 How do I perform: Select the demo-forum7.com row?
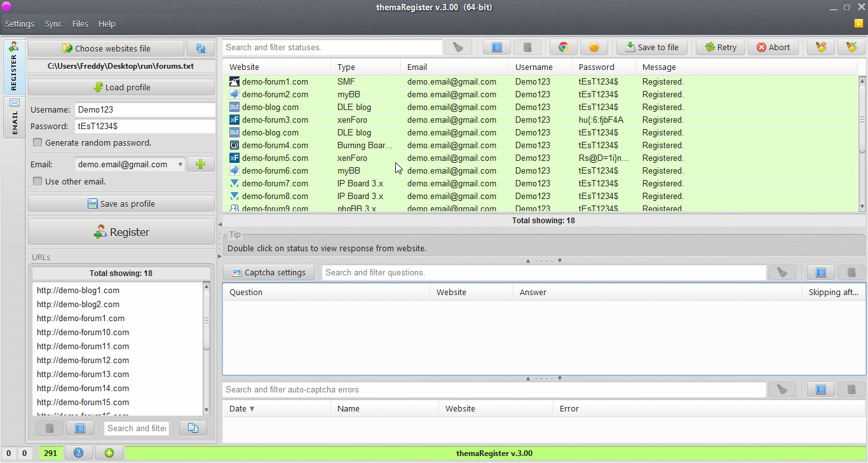tap(540, 183)
